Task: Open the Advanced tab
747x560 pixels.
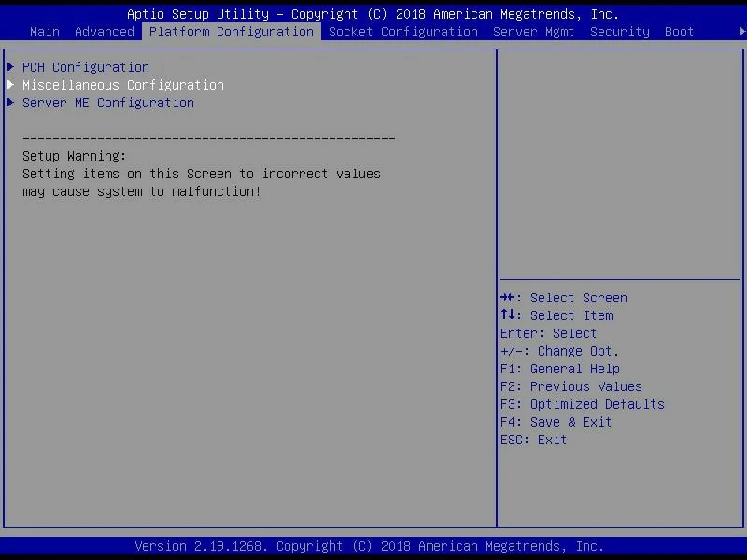Action: (105, 32)
